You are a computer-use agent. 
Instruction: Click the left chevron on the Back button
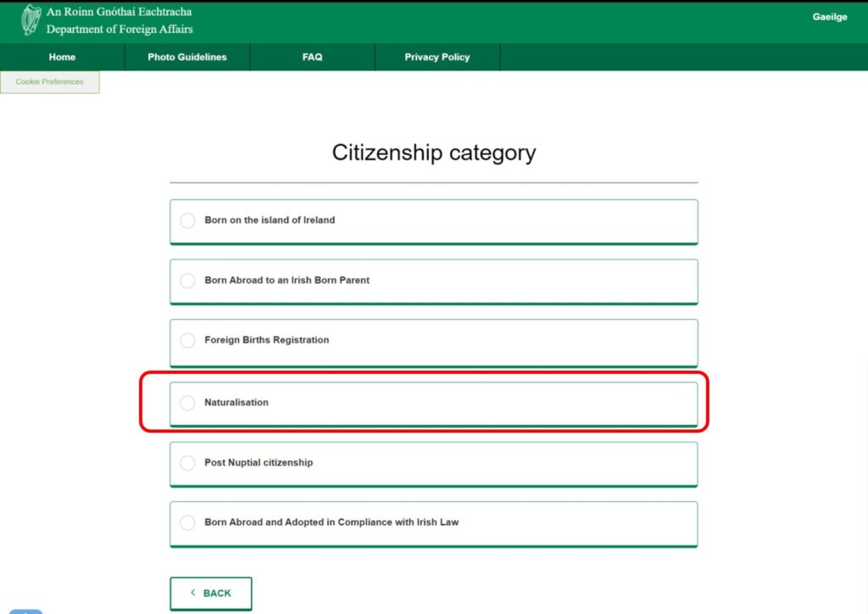[192, 593]
